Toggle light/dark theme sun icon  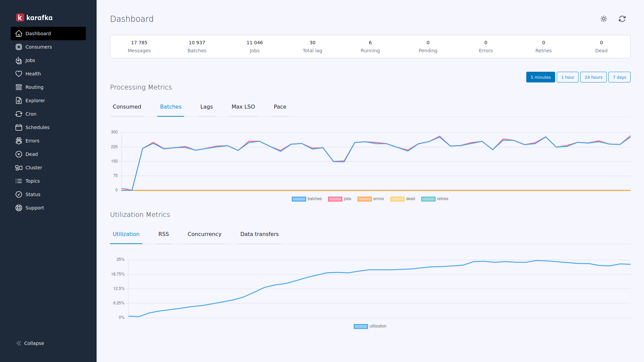[604, 19]
